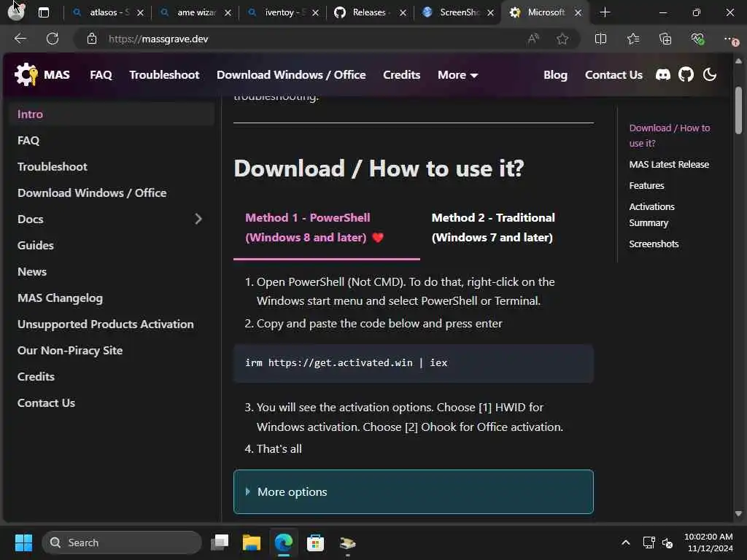
Task: Open File Explorer from taskbar
Action: (252, 542)
